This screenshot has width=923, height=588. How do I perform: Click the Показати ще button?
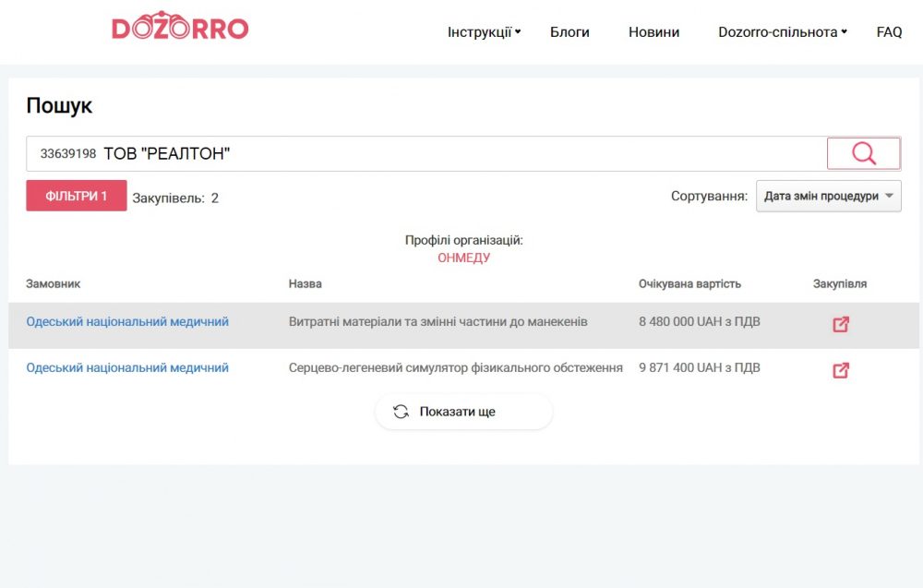(x=463, y=412)
